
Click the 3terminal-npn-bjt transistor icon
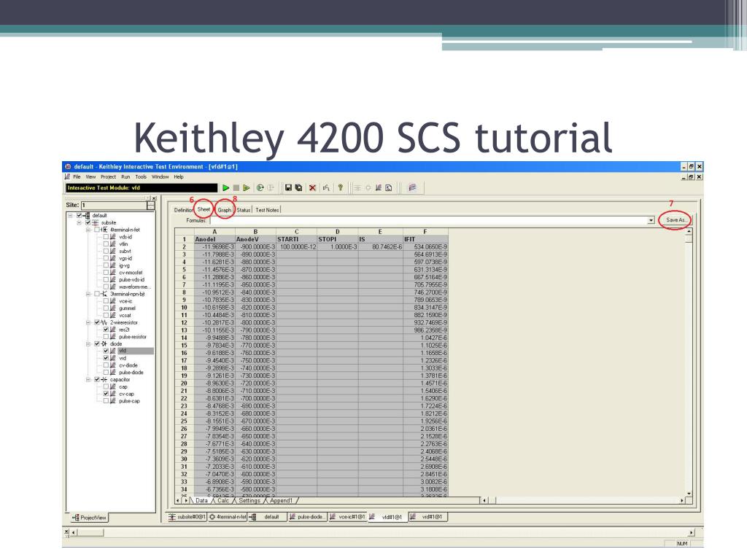[x=104, y=295]
